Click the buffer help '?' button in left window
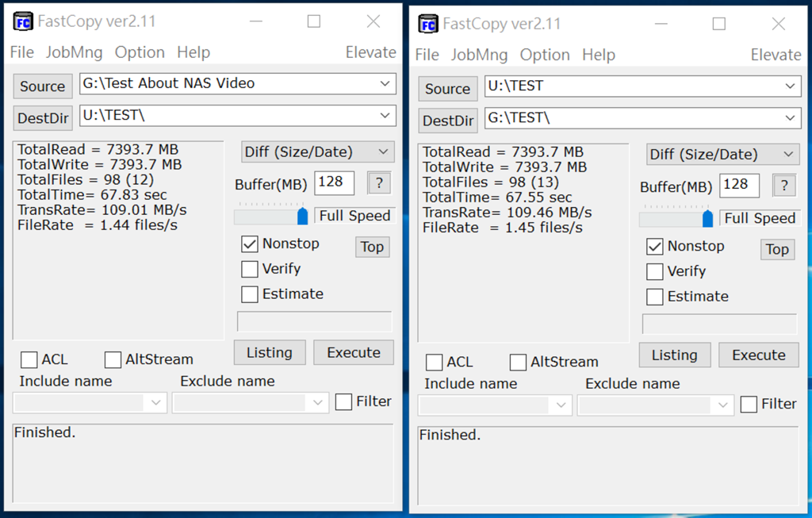 tap(379, 183)
